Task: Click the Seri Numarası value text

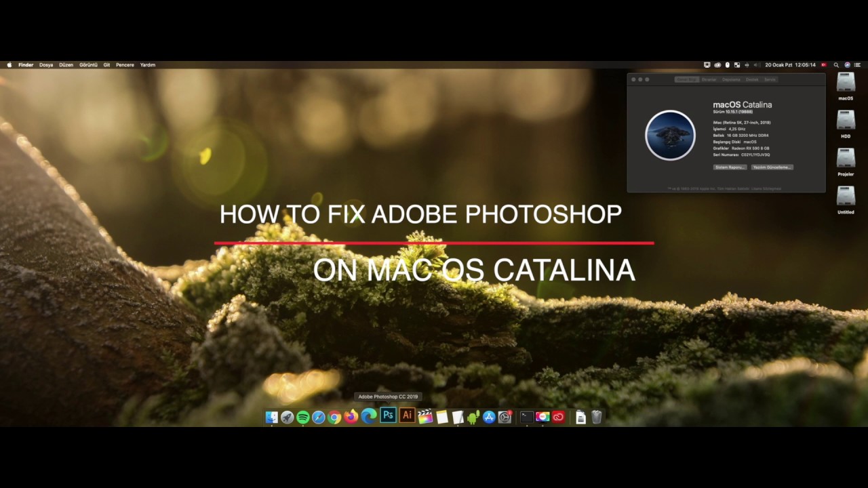Action: [x=755, y=155]
